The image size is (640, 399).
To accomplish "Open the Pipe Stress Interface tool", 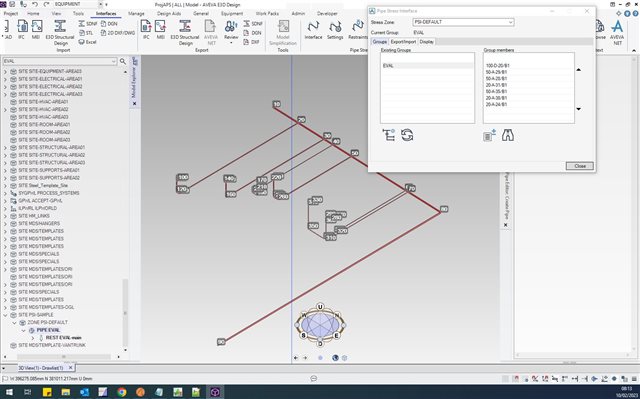I will point(313,30).
